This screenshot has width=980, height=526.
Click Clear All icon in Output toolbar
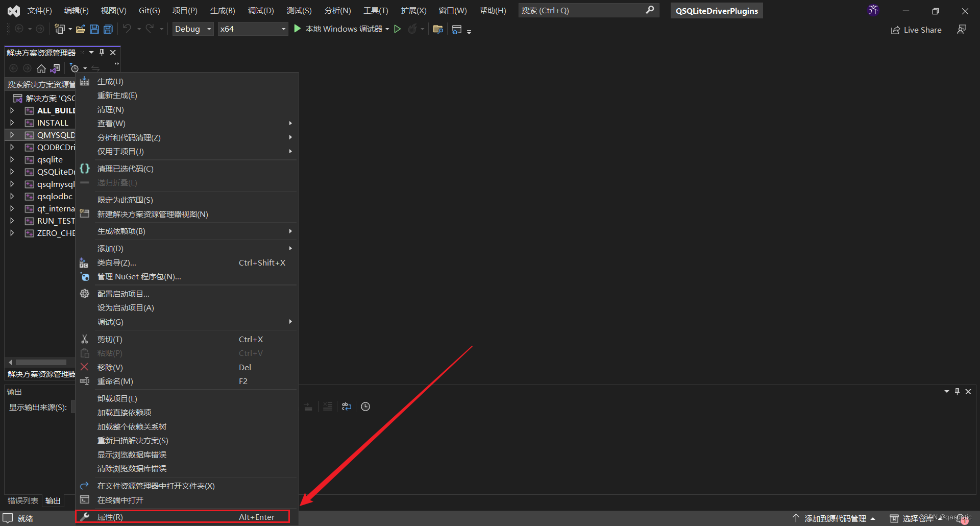pyautogui.click(x=328, y=407)
